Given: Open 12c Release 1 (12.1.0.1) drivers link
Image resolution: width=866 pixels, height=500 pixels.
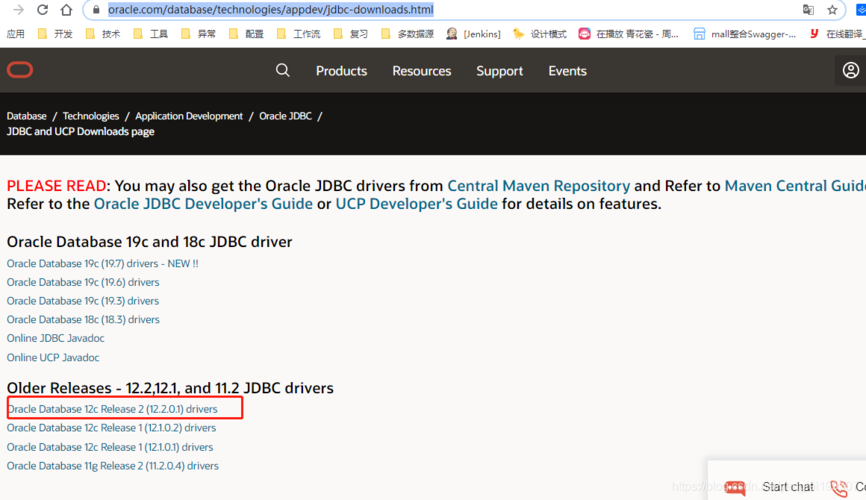Looking at the screenshot, I should pyautogui.click(x=110, y=447).
